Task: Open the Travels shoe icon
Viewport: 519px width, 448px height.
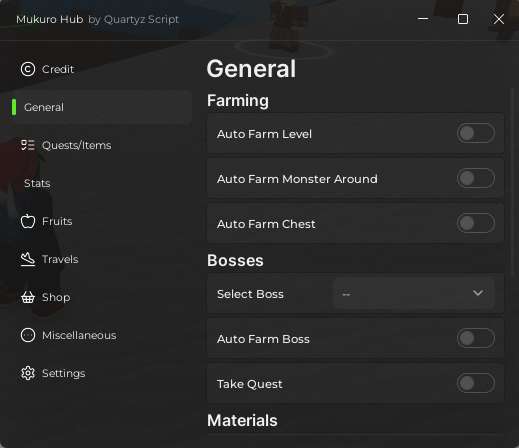Action: (x=28, y=259)
